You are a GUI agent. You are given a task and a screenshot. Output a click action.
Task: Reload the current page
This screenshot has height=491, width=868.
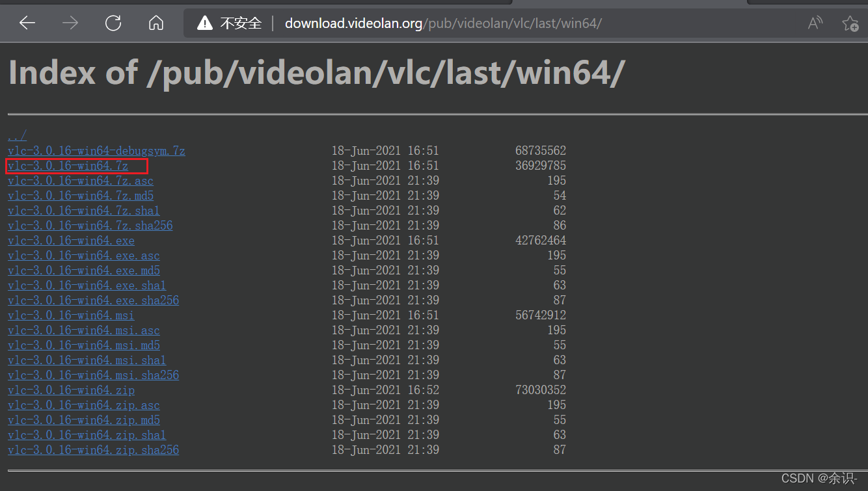click(113, 23)
